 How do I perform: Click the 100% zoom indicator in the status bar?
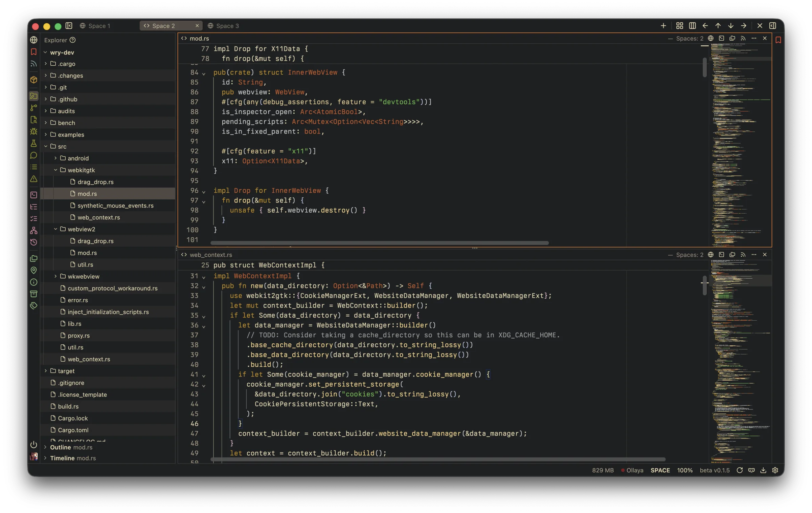click(x=685, y=470)
